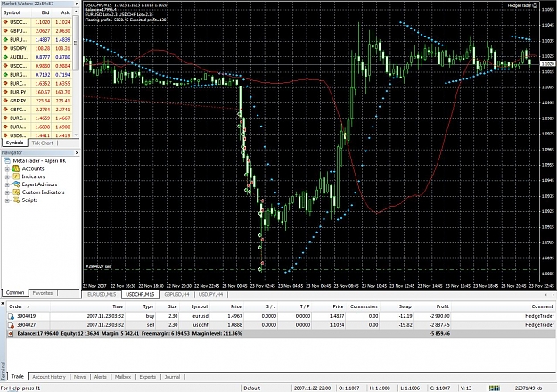Image resolution: width=557 pixels, height=392 pixels.
Task: Click the green arrow icon beside EURU.. symbol
Action: [x=5, y=40]
